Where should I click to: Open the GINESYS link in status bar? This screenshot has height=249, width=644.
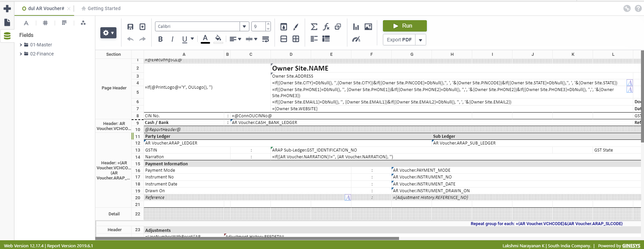point(631,246)
